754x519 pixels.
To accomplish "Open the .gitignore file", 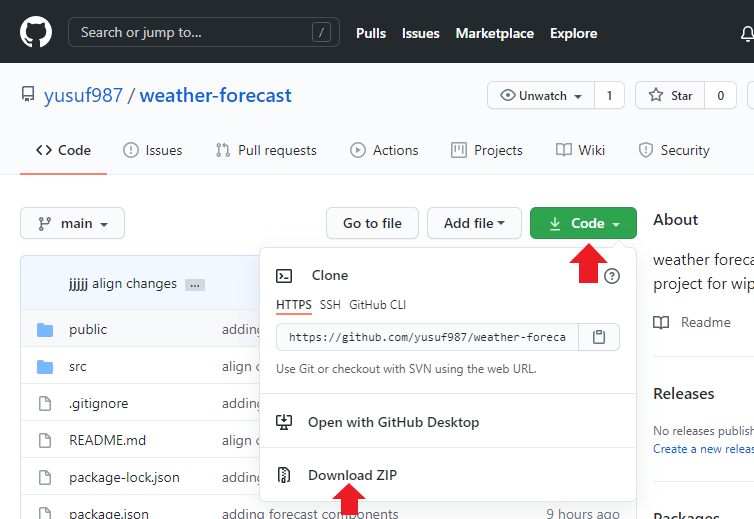I will coord(99,403).
